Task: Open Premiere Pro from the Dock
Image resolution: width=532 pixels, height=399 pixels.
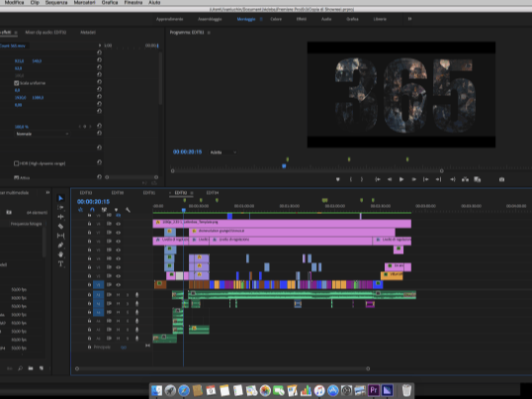Action: [374, 390]
